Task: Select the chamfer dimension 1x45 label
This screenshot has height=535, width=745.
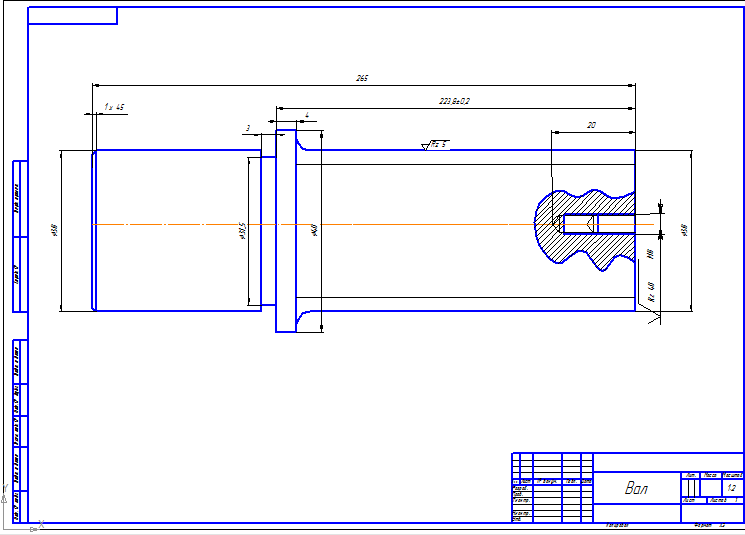Action: [114, 107]
